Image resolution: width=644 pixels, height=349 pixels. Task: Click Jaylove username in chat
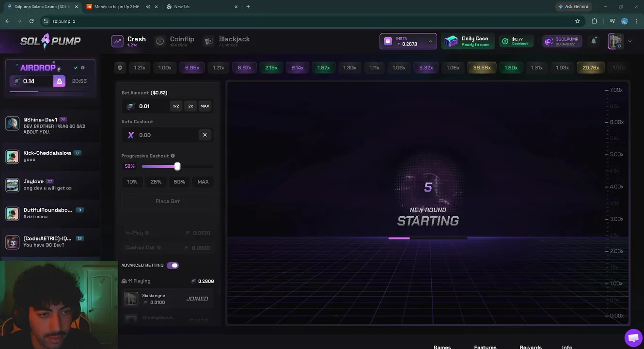[33, 182]
